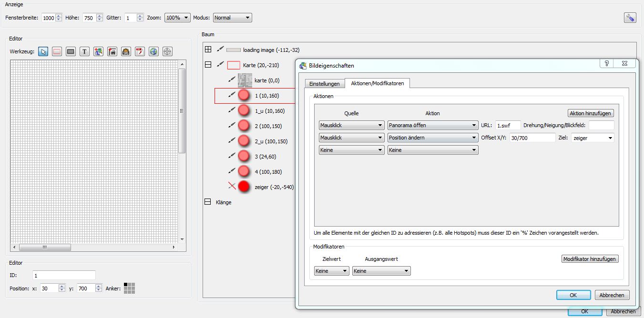Switch to the Einstellungen tab

tap(324, 84)
